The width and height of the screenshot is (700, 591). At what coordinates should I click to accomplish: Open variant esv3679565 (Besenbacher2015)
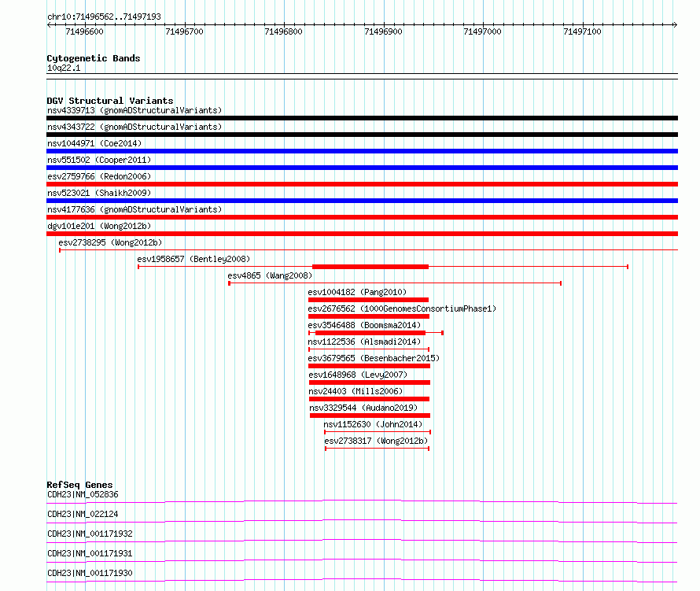[x=374, y=358]
